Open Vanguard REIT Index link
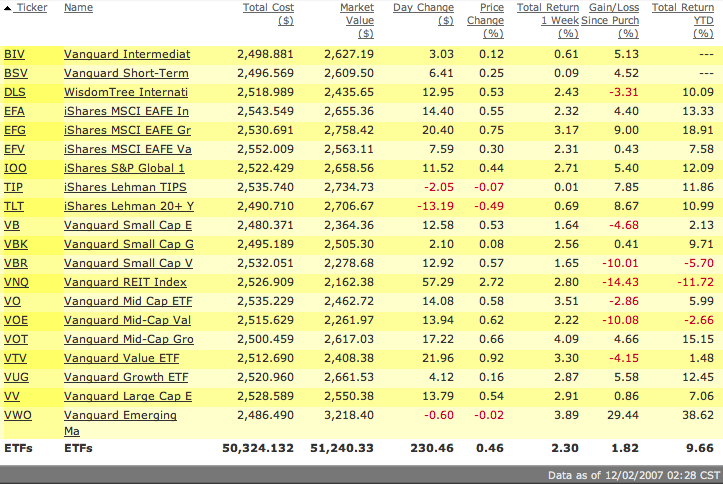The width and height of the screenshot is (723, 484). click(x=125, y=282)
